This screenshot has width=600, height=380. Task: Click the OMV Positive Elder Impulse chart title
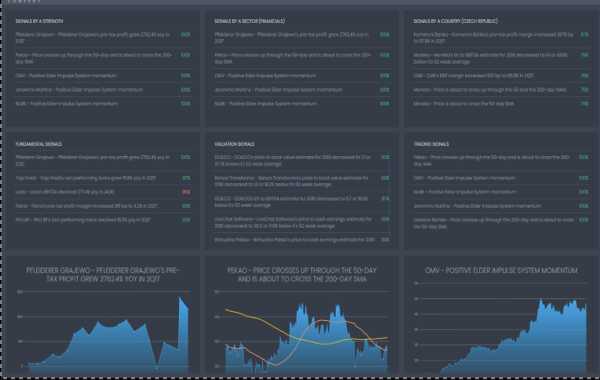click(x=501, y=271)
